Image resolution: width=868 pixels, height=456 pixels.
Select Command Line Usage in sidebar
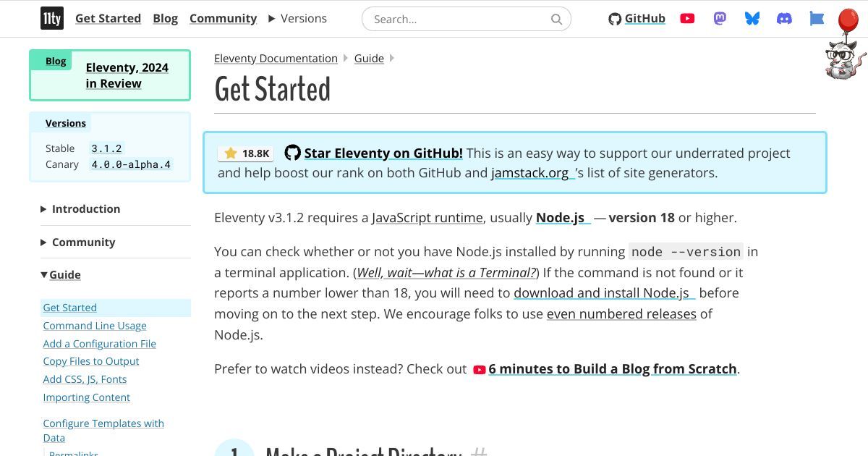coord(95,326)
